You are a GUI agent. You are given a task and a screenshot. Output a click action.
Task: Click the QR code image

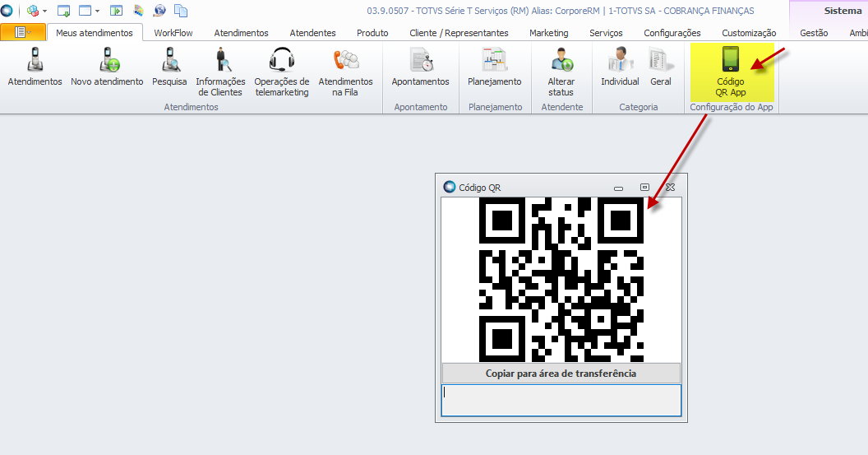point(561,280)
